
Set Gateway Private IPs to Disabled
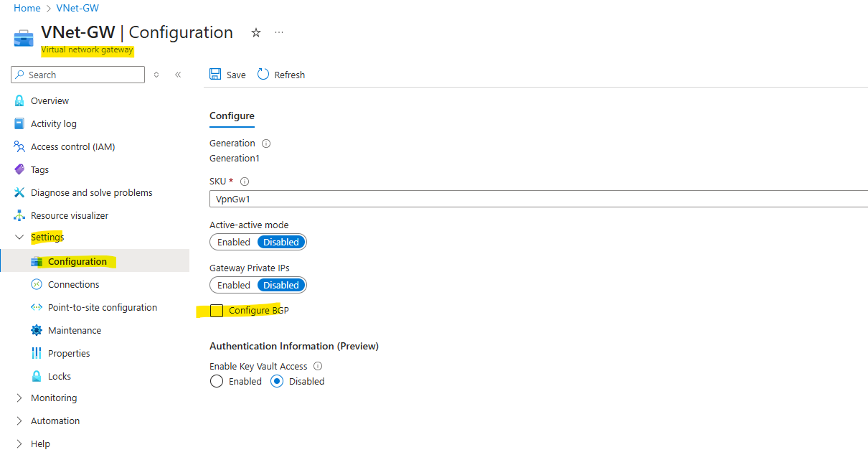[x=281, y=285]
